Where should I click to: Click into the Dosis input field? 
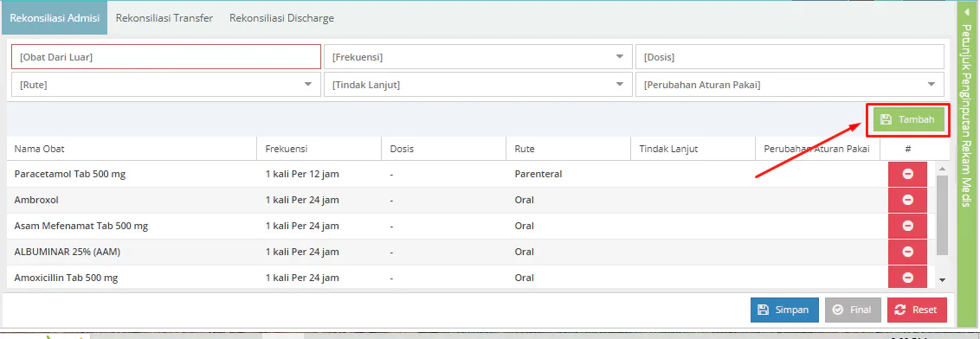(790, 57)
